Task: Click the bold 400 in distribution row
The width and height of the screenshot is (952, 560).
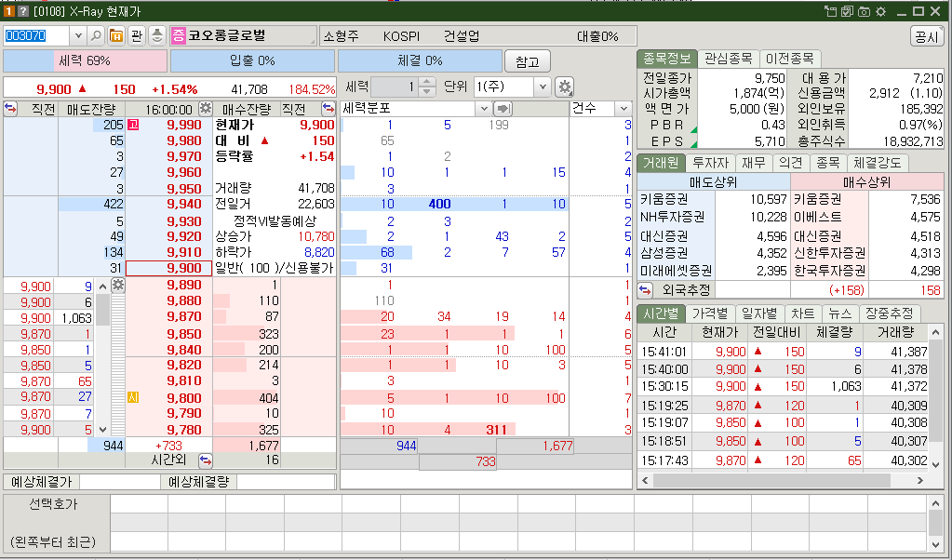Action: tap(439, 205)
